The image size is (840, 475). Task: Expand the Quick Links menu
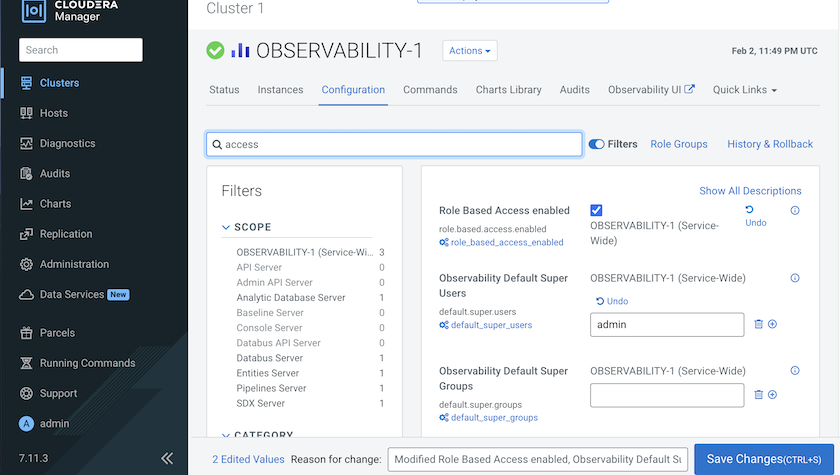(x=744, y=90)
